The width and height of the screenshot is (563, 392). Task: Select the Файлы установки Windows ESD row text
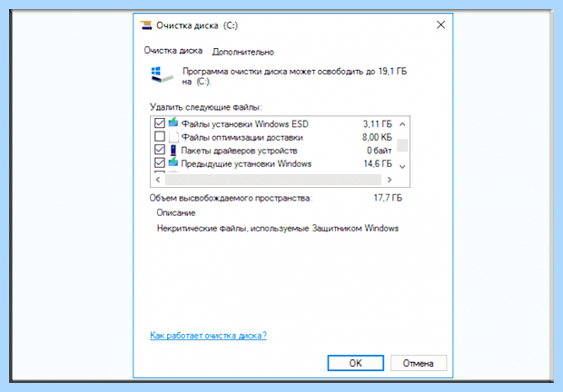[x=245, y=124]
